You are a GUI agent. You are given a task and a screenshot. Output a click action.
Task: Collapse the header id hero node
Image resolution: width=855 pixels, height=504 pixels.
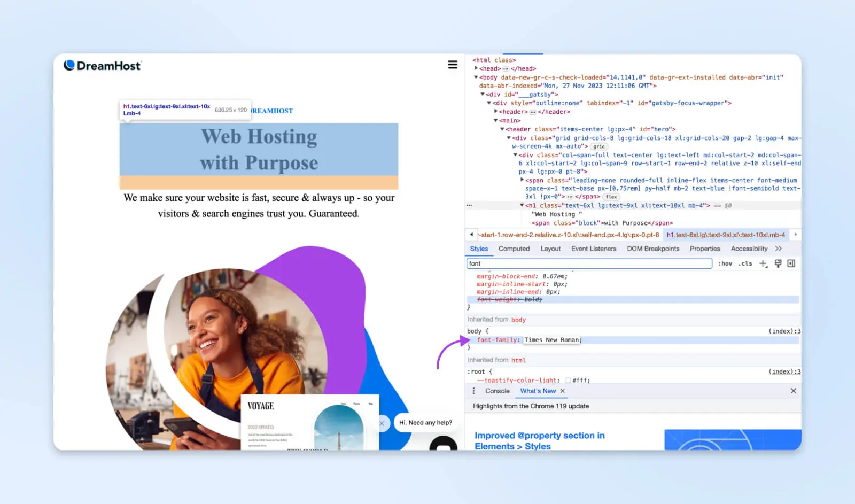(x=502, y=129)
